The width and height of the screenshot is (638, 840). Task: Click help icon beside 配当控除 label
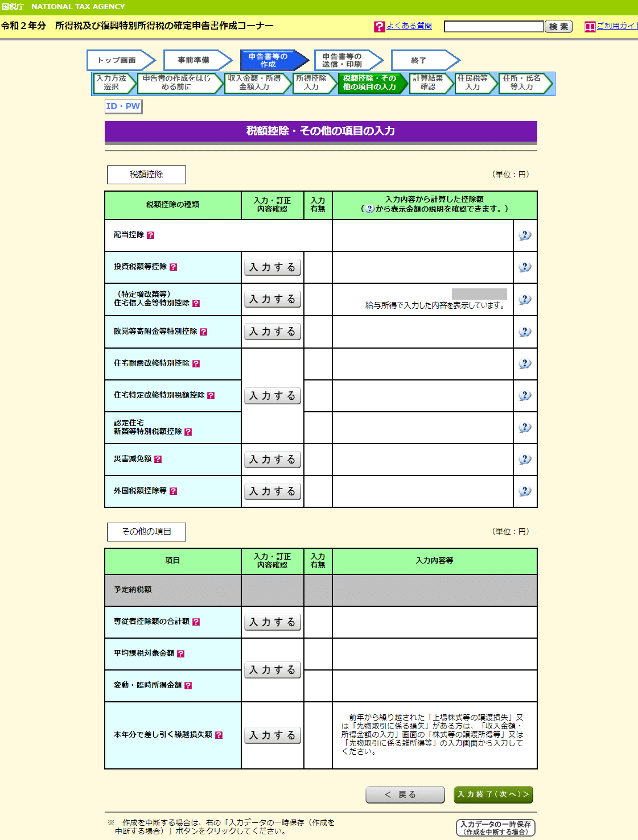point(150,235)
